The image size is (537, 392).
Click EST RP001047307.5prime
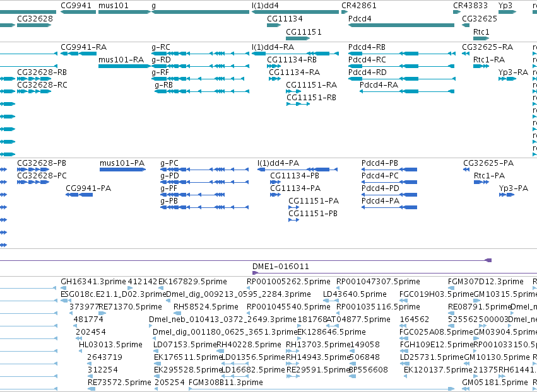pyautogui.click(x=378, y=281)
